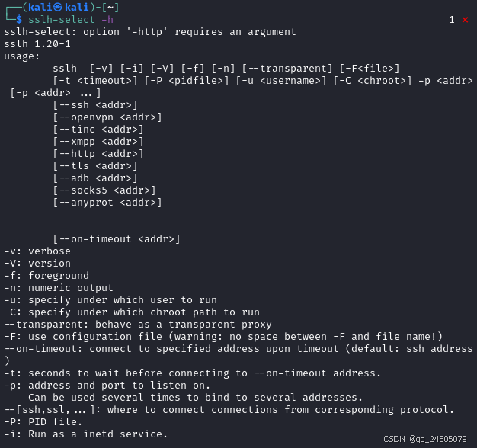Click the '-f: foreground' description line

click(x=46, y=276)
